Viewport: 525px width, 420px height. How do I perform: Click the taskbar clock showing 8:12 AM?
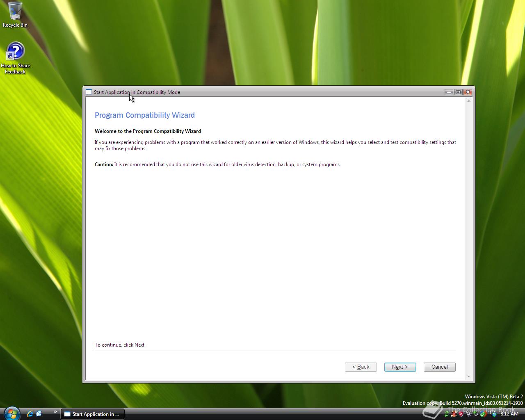point(509,414)
